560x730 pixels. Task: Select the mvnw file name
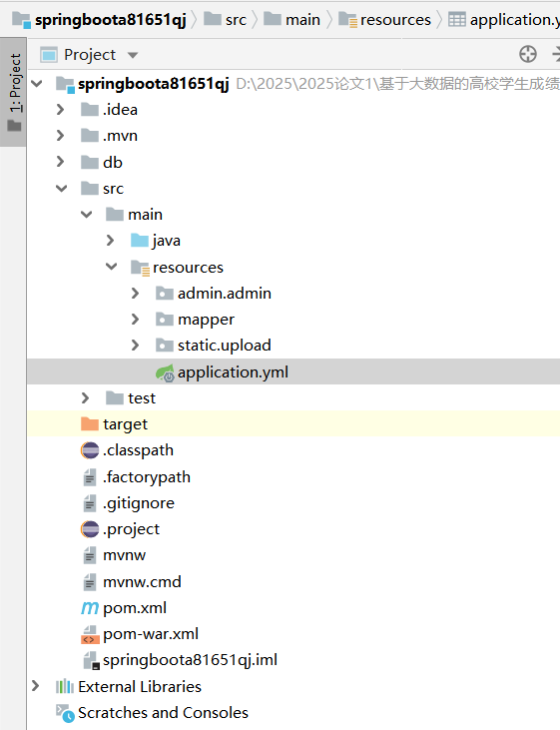coord(125,555)
